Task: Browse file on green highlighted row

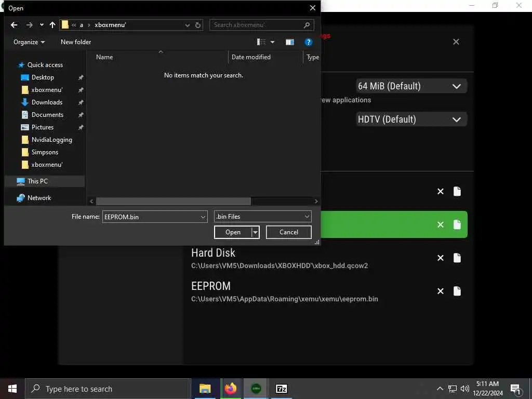Action: [457, 224]
